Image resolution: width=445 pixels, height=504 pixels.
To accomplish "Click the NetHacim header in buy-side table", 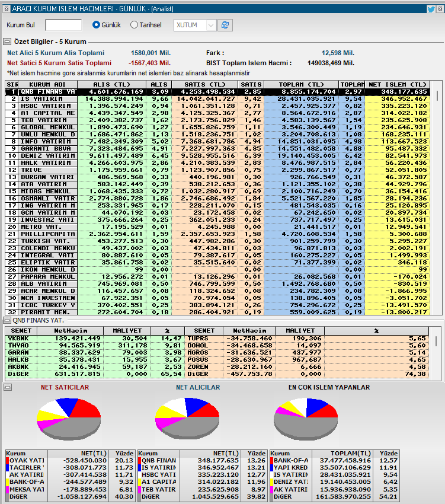I will (x=71, y=331).
